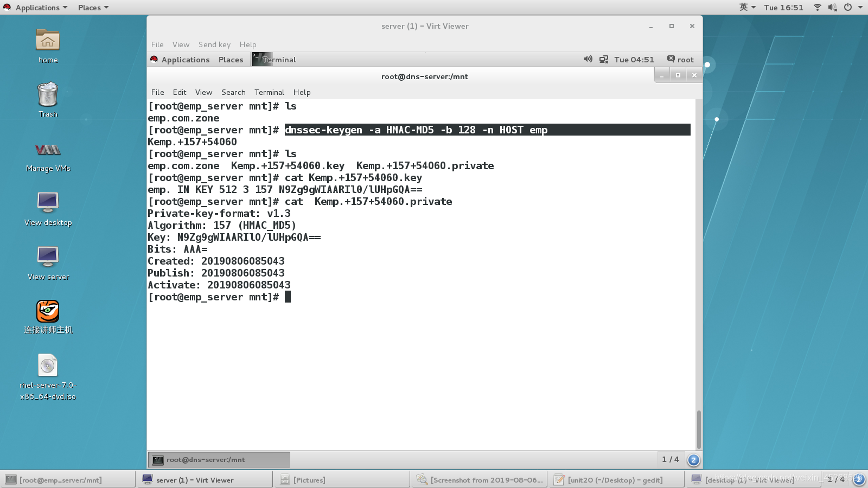
Task: Open the terminal Terminal menu
Action: tap(269, 92)
